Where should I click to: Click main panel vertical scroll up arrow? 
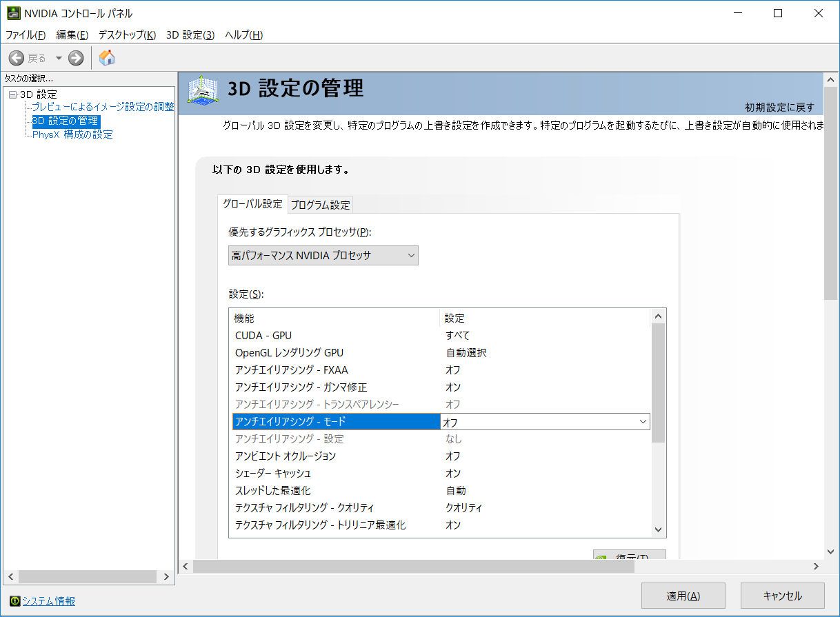click(831, 79)
